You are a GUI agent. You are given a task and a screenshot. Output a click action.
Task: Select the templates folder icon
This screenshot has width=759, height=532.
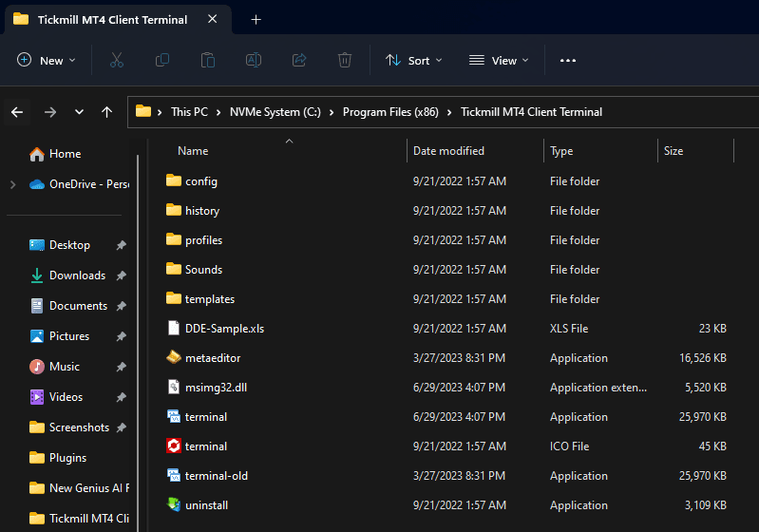coord(173,298)
